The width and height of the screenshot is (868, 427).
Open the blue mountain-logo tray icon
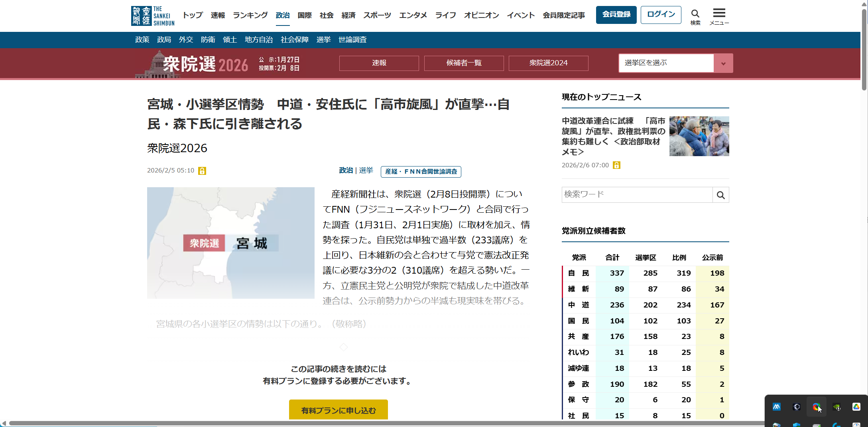(776, 407)
